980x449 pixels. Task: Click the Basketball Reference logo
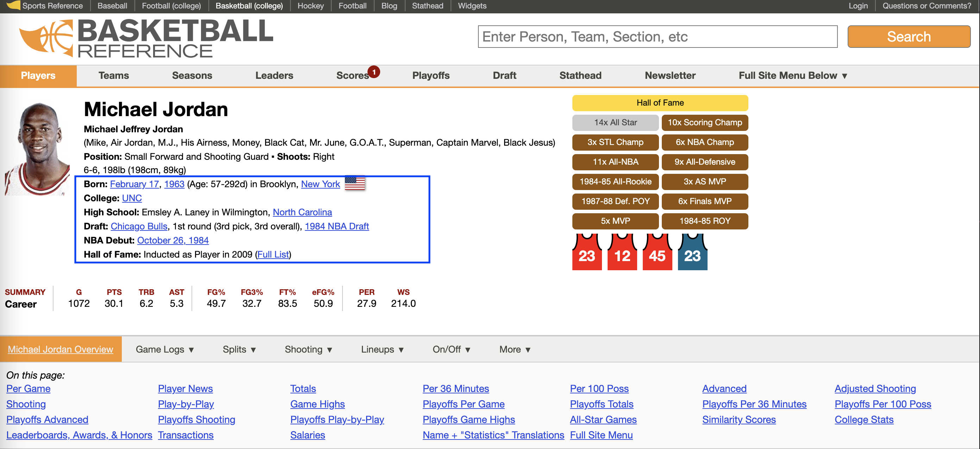pyautogui.click(x=146, y=38)
